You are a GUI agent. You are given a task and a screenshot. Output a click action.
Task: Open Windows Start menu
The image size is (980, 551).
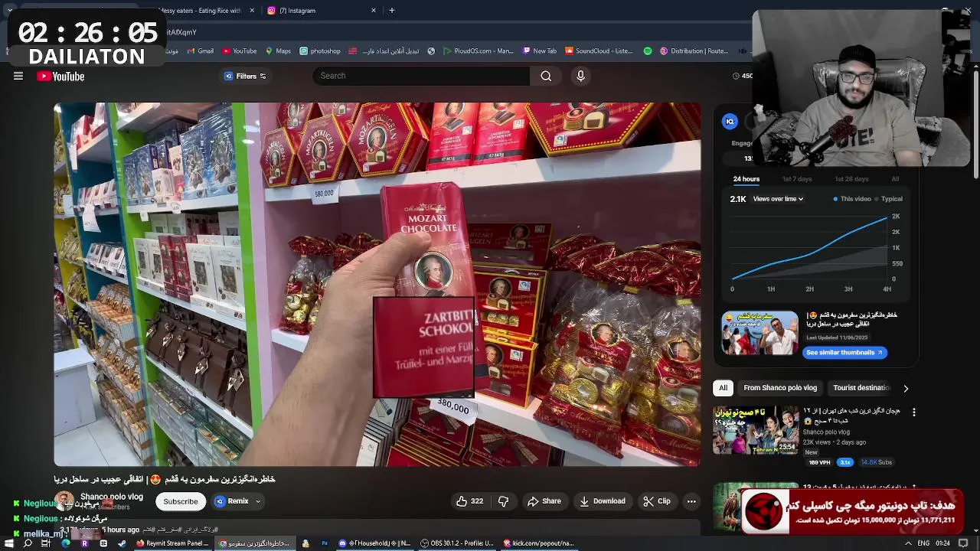pos(9,543)
